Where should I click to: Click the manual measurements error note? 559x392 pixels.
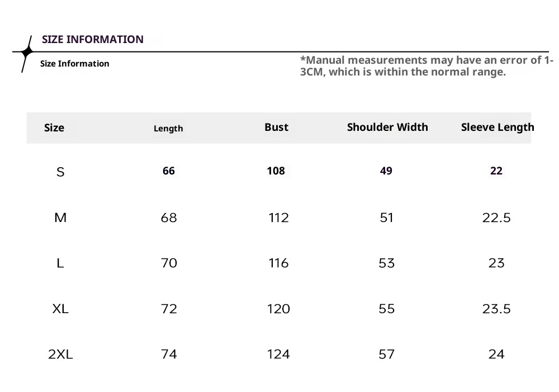pyautogui.click(x=427, y=66)
